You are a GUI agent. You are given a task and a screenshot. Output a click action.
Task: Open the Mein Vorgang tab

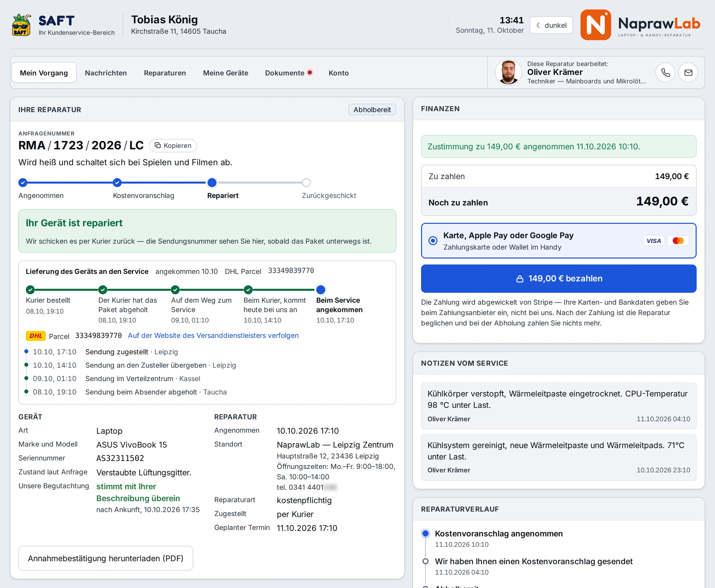click(x=44, y=73)
